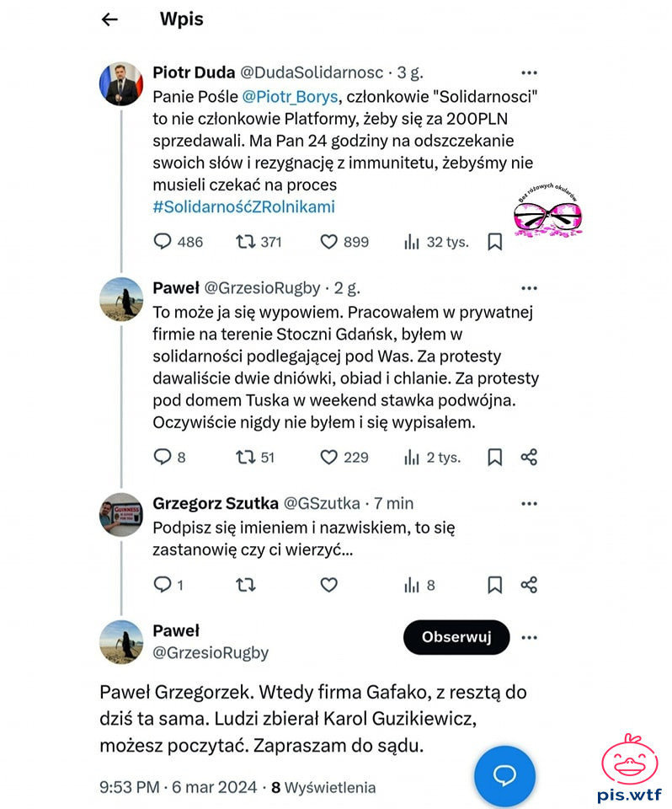Go back with the arrow icon

pos(109,19)
